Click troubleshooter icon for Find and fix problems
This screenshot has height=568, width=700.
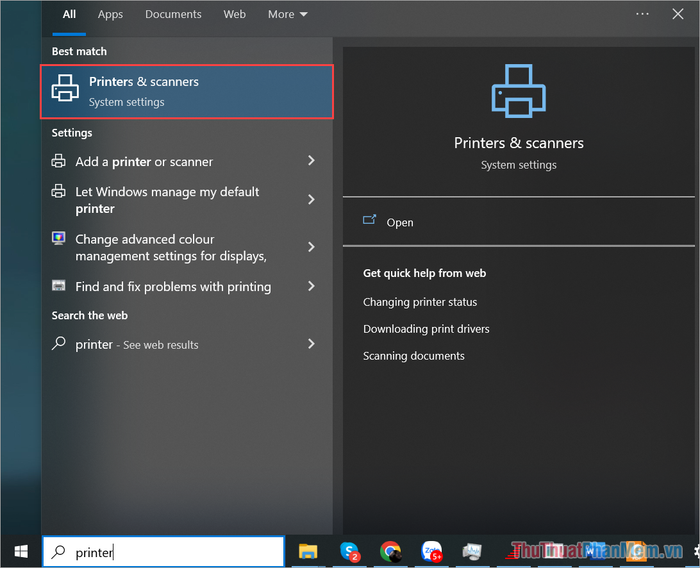click(x=58, y=285)
